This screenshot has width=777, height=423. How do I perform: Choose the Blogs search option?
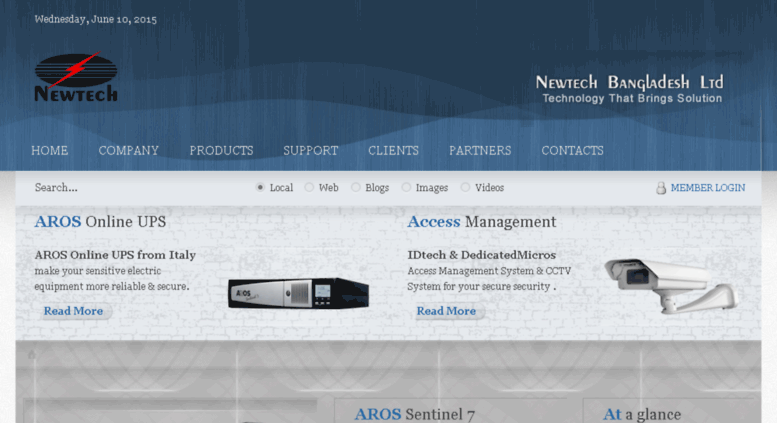(x=356, y=187)
